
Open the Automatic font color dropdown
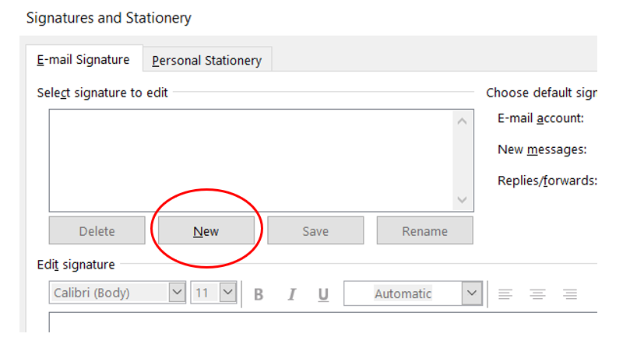tap(471, 293)
